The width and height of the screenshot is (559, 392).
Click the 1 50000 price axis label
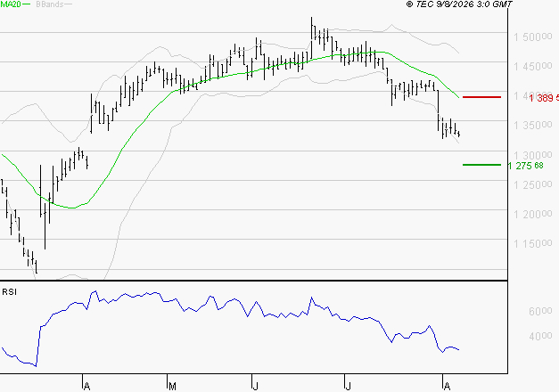tap(532, 37)
